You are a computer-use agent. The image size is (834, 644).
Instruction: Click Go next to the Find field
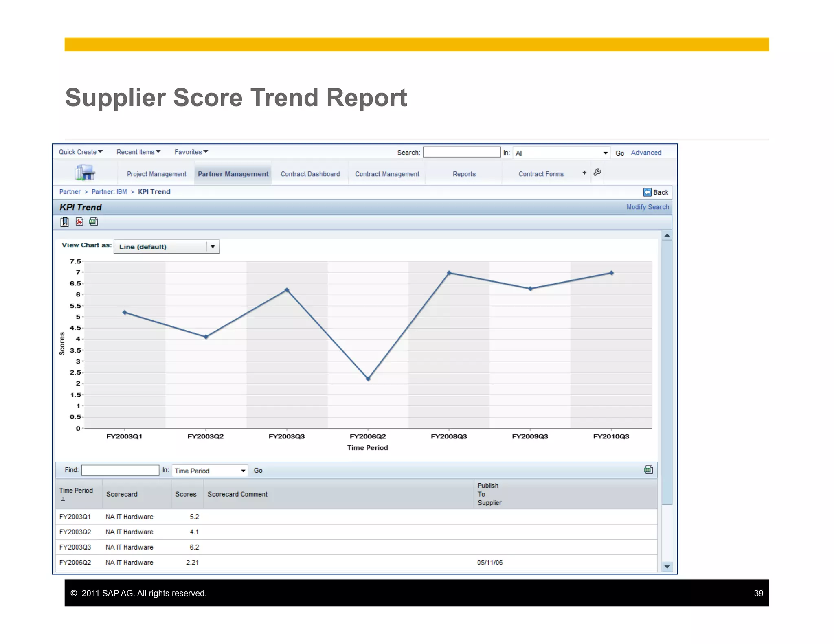258,470
